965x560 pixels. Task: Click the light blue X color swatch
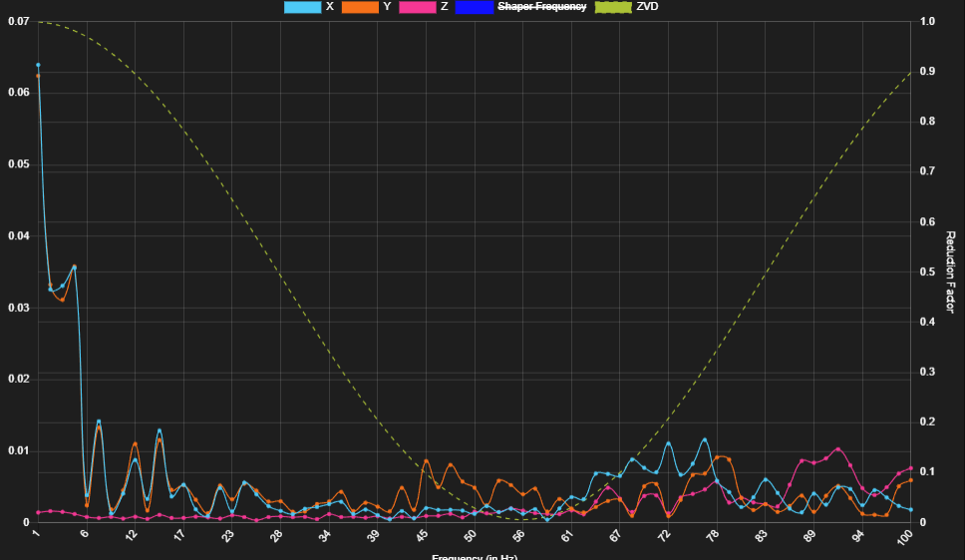[x=302, y=7]
